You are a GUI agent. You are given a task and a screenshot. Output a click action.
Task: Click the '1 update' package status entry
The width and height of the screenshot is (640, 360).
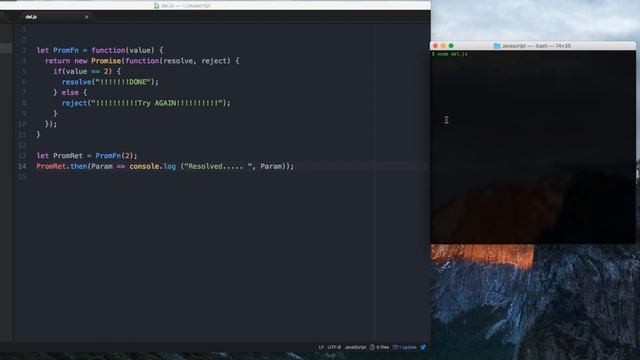coord(404,347)
